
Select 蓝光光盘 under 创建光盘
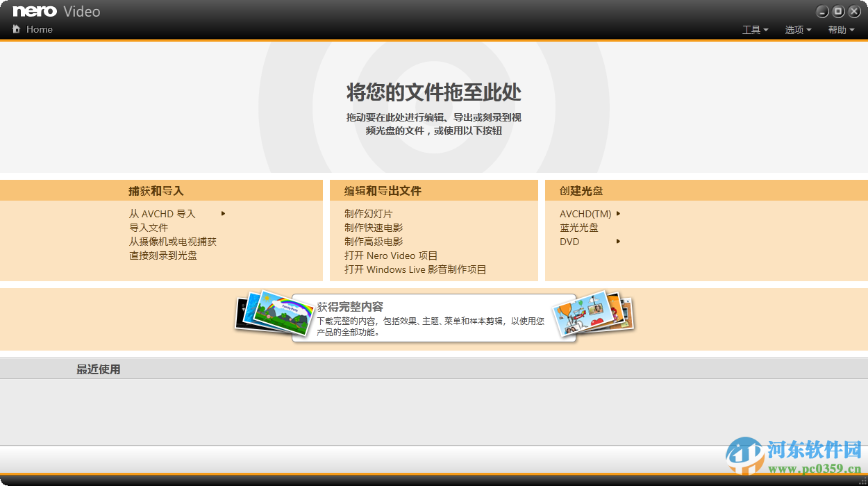[x=578, y=227]
